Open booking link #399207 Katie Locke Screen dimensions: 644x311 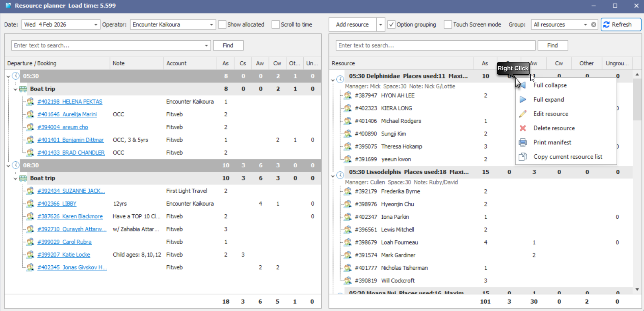coord(64,255)
